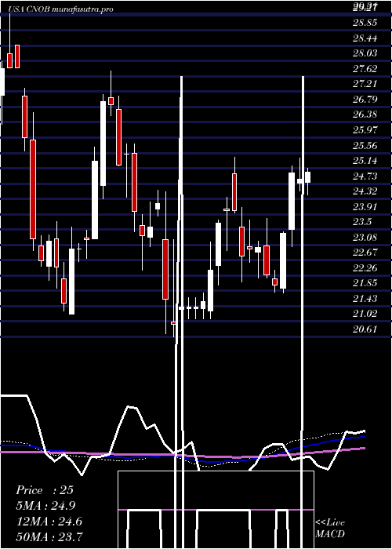Select the 21.85 price label
The width and height of the screenshot is (392, 549).
(x=365, y=283)
